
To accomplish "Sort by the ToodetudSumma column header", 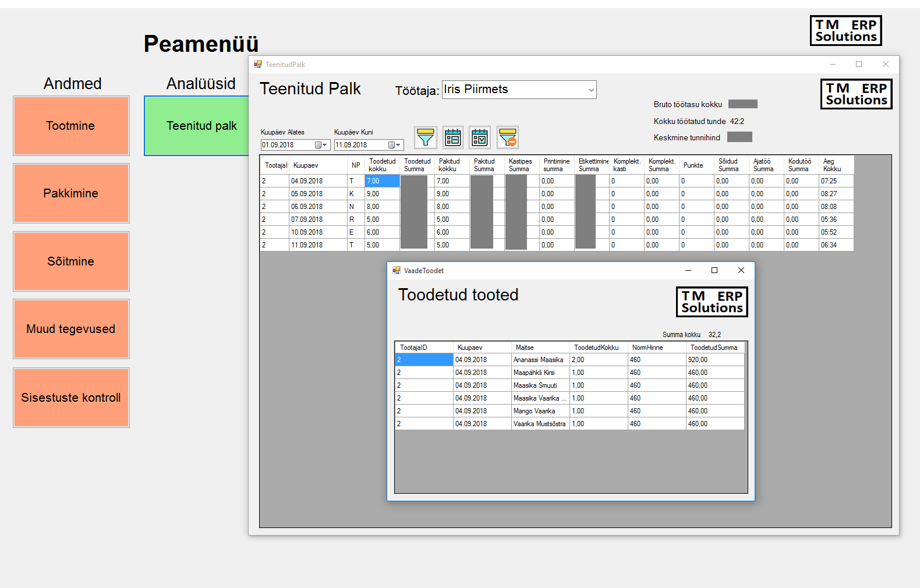I will 714,348.
